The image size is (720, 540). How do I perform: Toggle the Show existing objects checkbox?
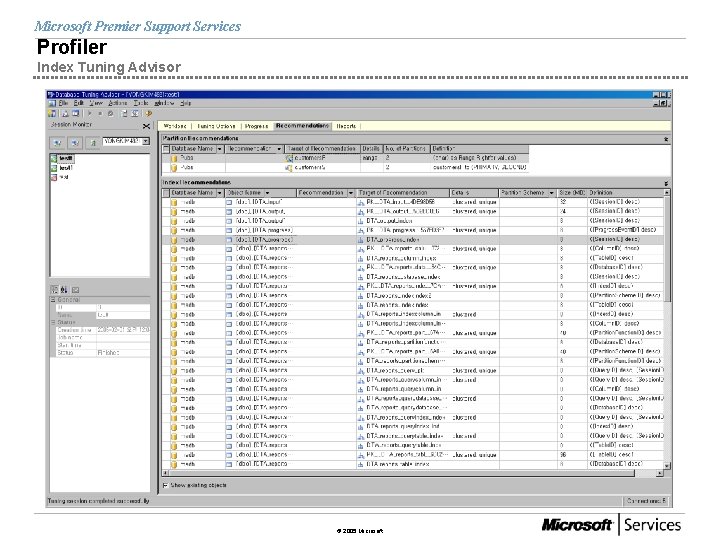[165, 485]
